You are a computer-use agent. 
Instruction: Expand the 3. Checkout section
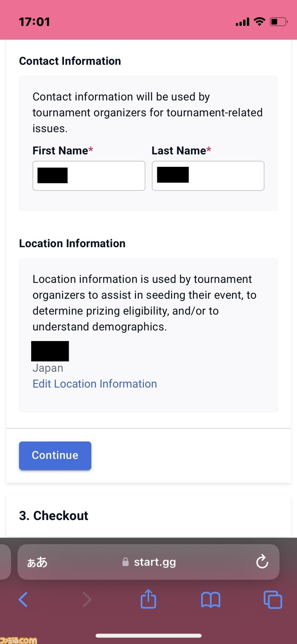click(x=54, y=516)
